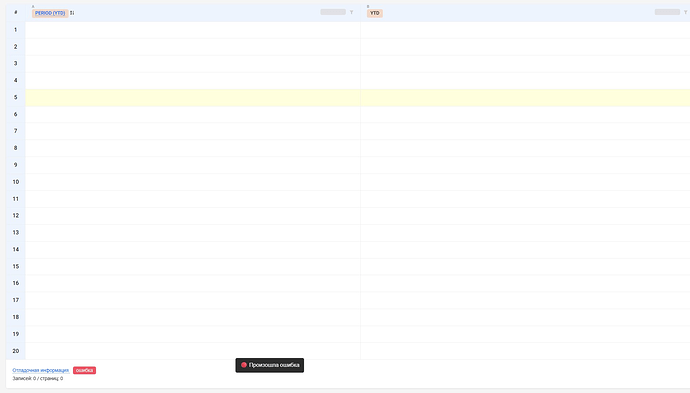Click the red ошибка badge
This screenshot has width=690, height=393.
84,371
